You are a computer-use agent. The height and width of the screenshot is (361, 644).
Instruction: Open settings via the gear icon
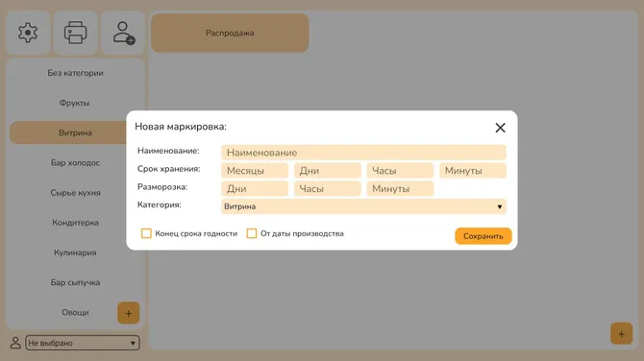click(x=28, y=33)
